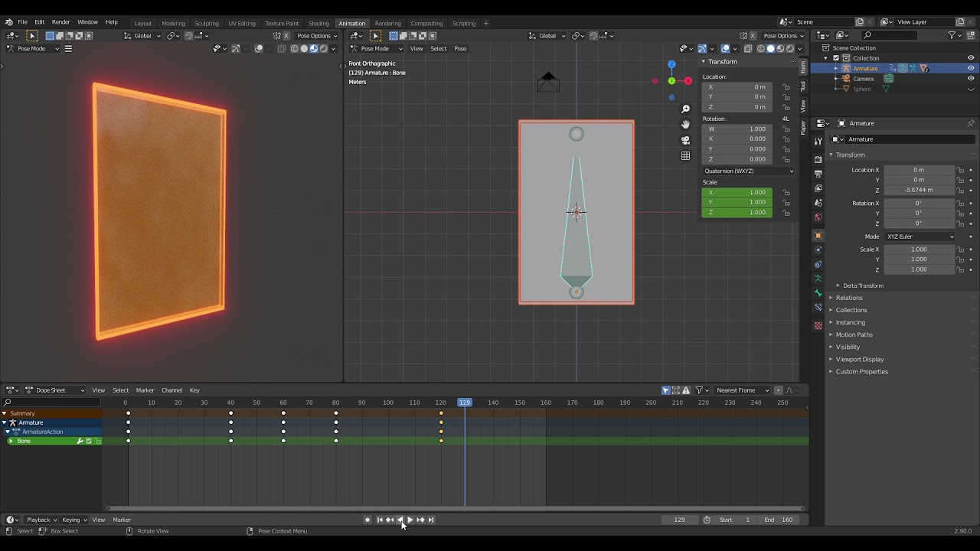The width and height of the screenshot is (980, 551).
Task: Open the Object Data armature properties tab
Action: coord(818,279)
